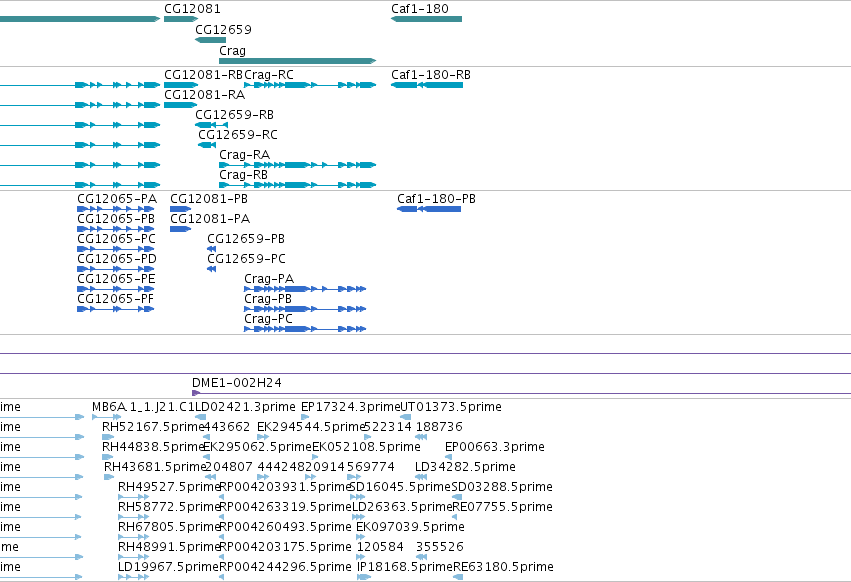Select protein CG12065-PC label
The width and height of the screenshot is (851, 582).
pos(116,239)
